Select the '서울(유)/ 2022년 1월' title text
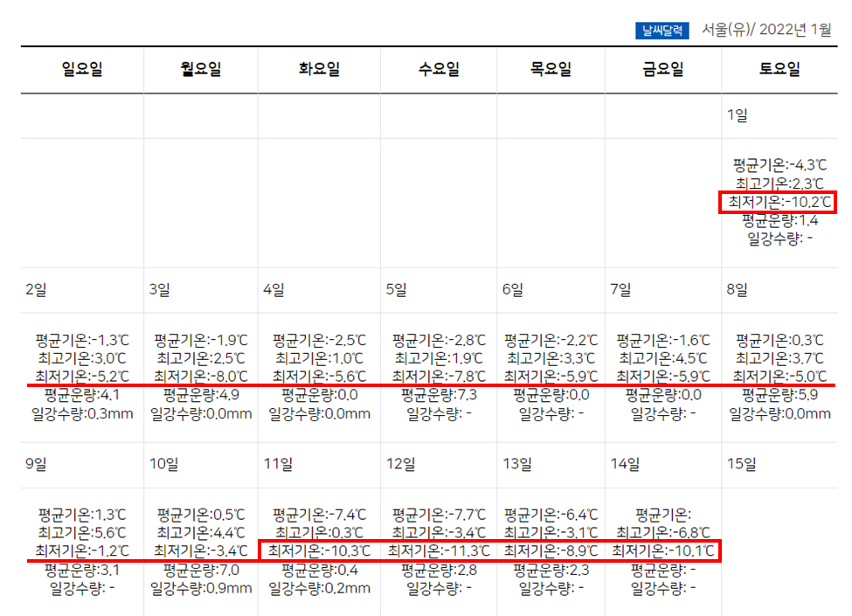Image resolution: width=852 pixels, height=616 pixels. [766, 30]
